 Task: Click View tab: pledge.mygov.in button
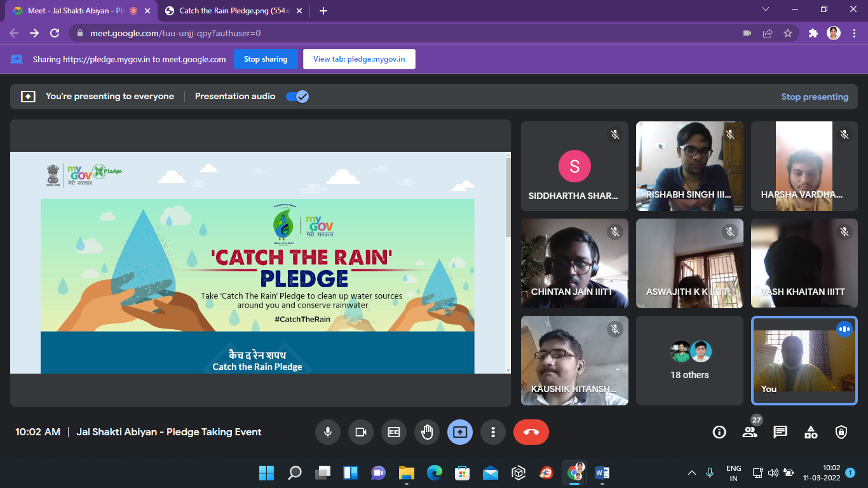(x=359, y=59)
